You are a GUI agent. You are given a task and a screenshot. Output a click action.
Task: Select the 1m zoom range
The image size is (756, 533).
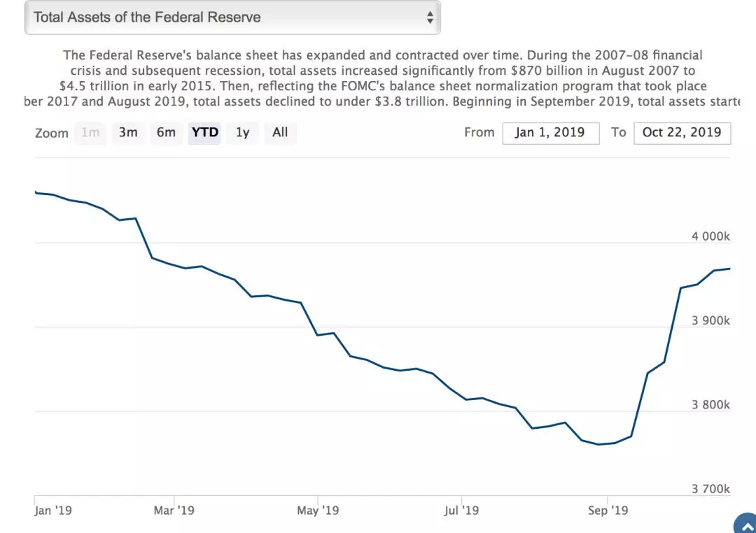point(90,132)
